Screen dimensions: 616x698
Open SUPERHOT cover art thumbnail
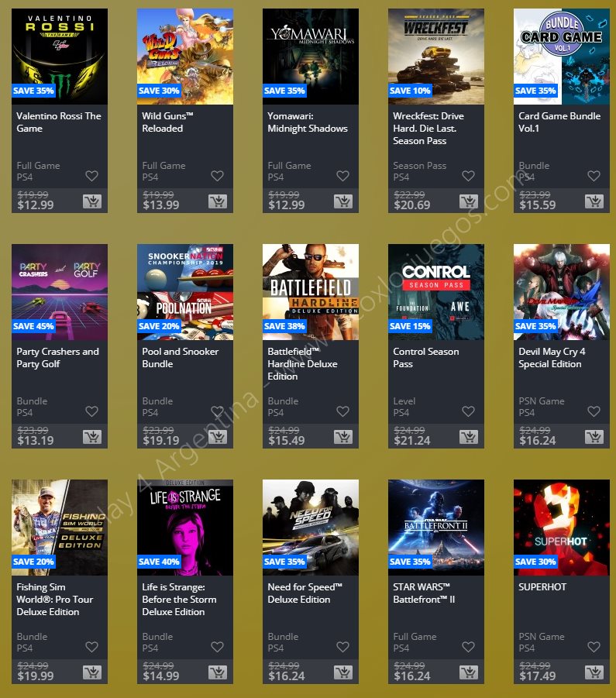(x=562, y=528)
